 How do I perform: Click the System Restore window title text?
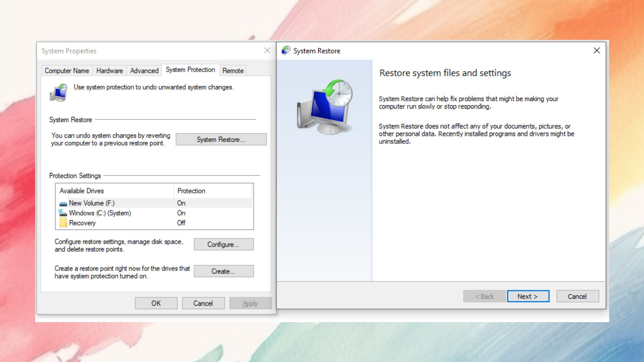(x=317, y=51)
